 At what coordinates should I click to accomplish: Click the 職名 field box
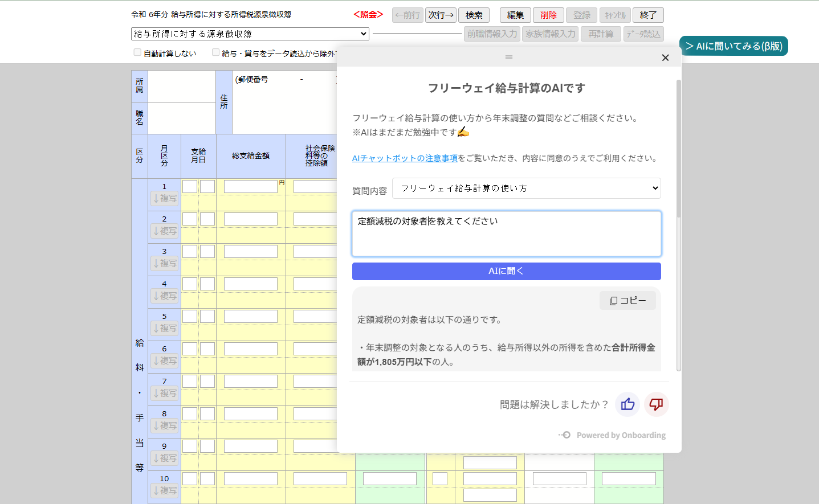pos(182,118)
